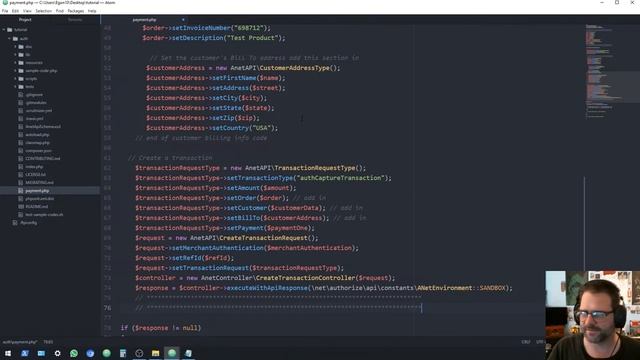640x360 pixels.
Task: Switch to the Project tree tab
Action: coord(25,20)
